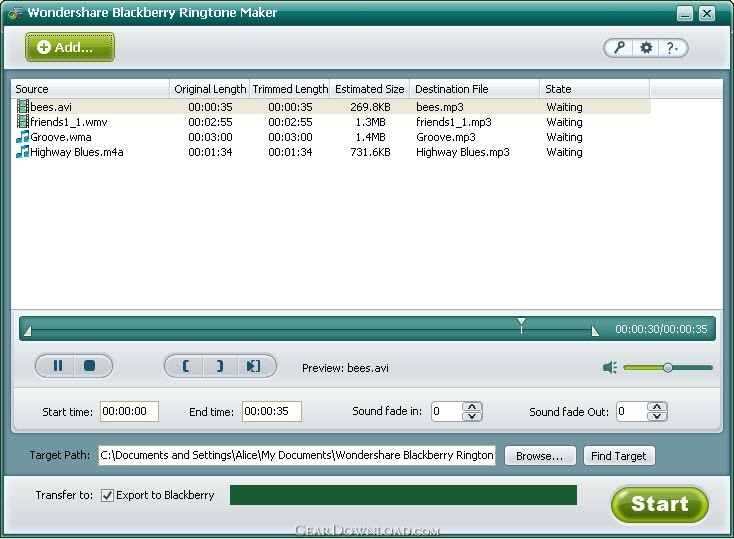Click the playhead marker on the timeline
This screenshot has width=734, height=539.
pyautogui.click(x=521, y=325)
